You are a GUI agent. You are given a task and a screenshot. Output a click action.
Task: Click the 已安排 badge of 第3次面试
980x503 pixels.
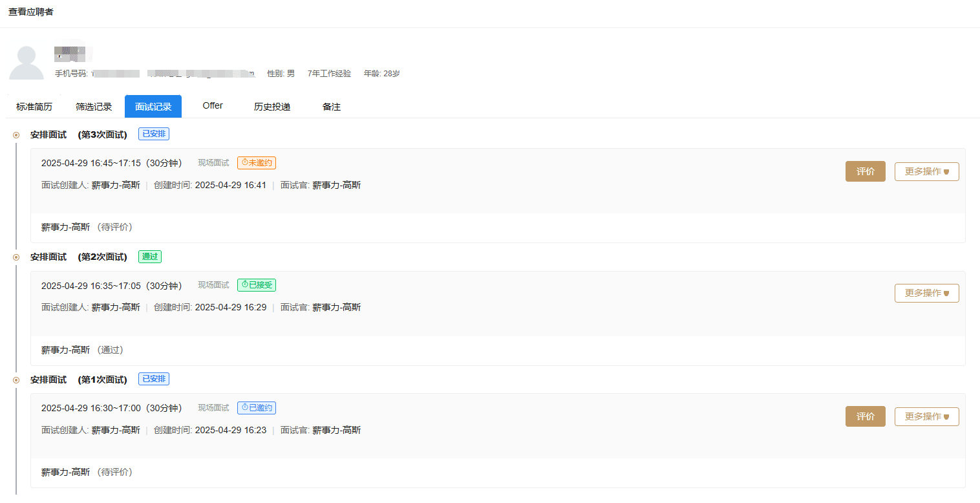(x=154, y=134)
